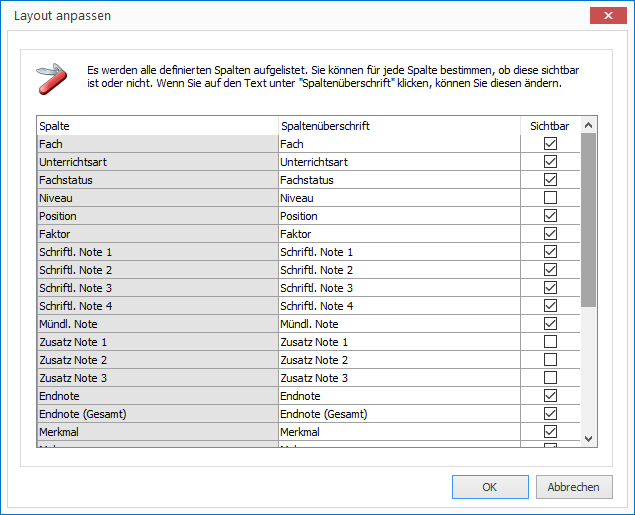Click the scrollbar down arrow
The height and width of the screenshot is (515, 635).
[x=588, y=439]
